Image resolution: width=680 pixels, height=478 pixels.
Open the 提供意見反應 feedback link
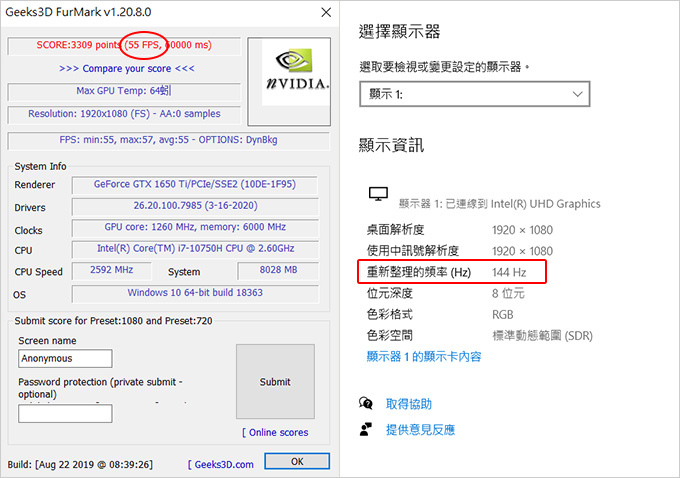[x=420, y=430]
